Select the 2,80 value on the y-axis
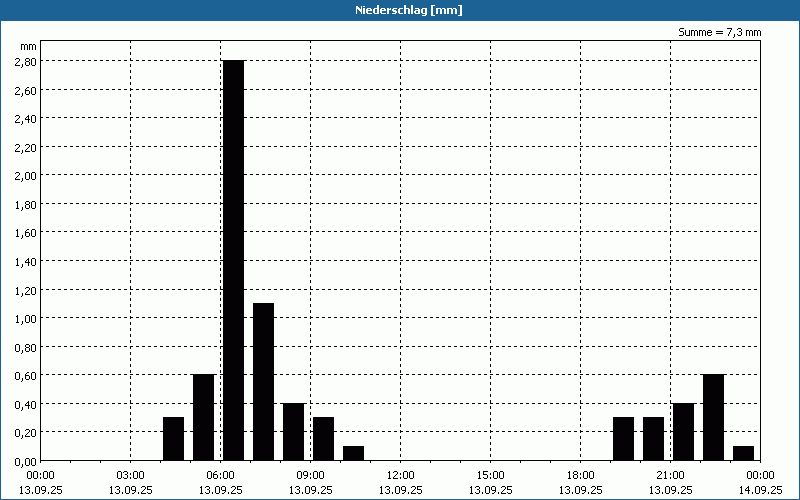The image size is (800, 500). click(x=24, y=61)
